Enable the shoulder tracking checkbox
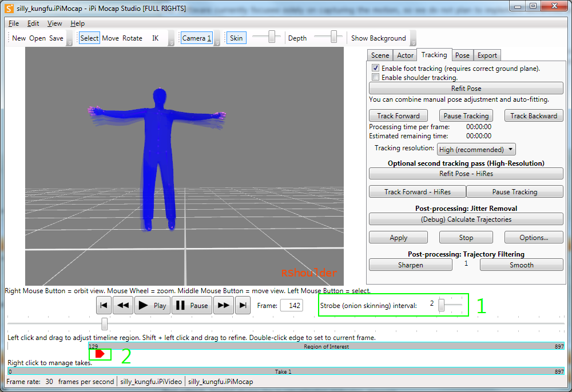This screenshot has width=572, height=392. (375, 77)
